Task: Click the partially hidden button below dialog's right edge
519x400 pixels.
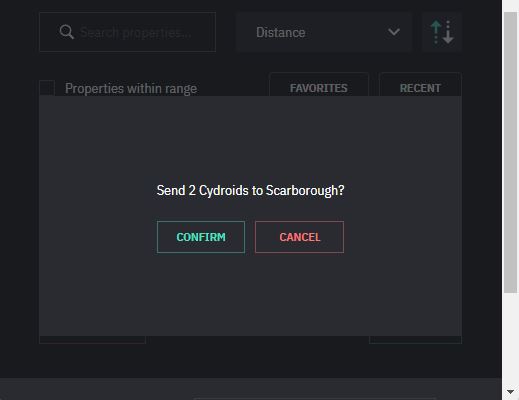Action: (x=415, y=340)
